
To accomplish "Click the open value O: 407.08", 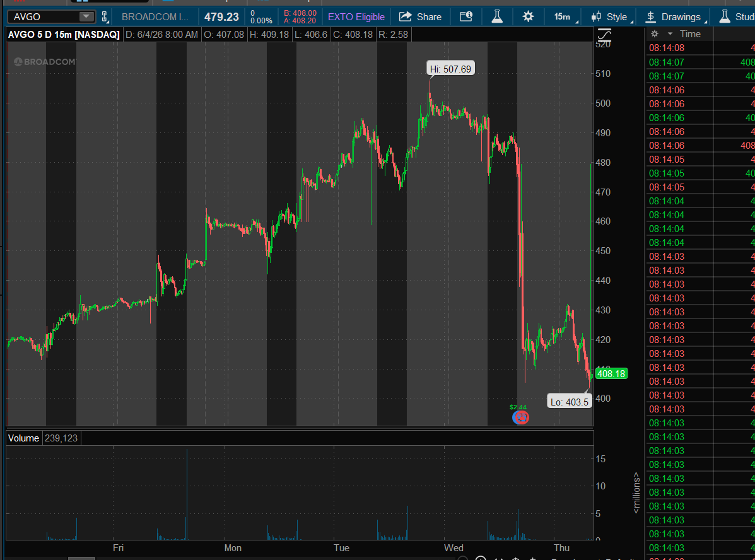I will point(224,35).
